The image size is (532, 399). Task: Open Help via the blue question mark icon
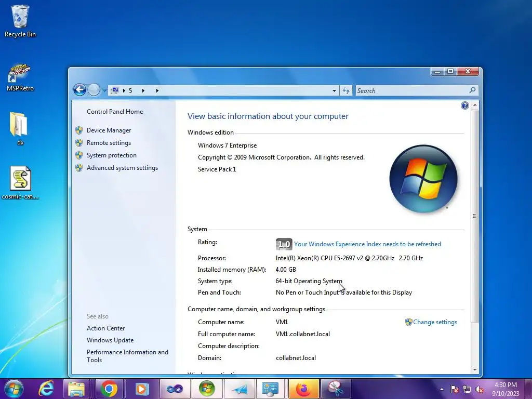[465, 105]
